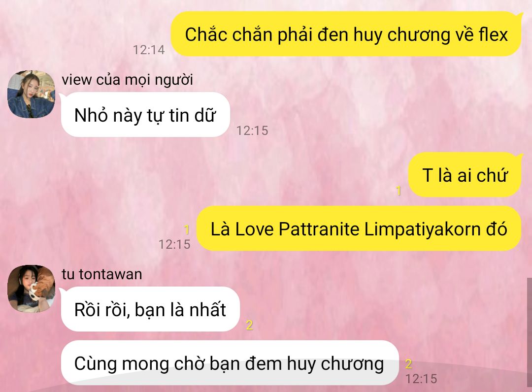The image size is (532, 392).
Task: Select the sender name "tu tontawan"
Action: coord(102,274)
